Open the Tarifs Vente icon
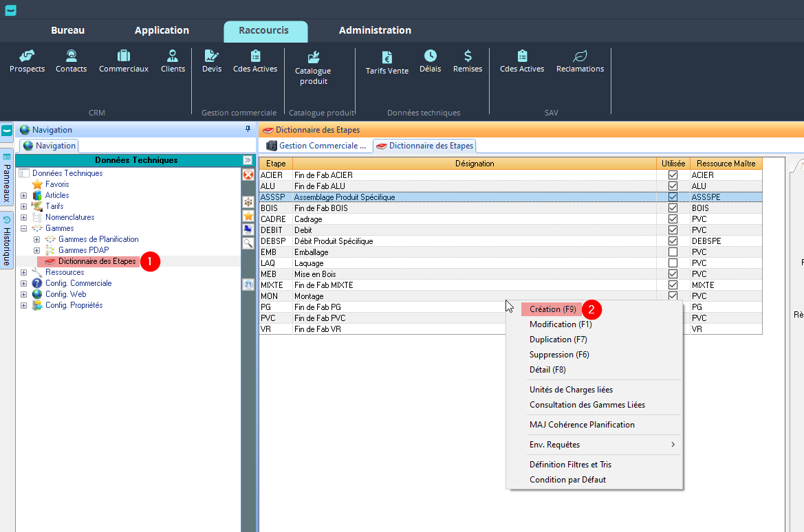The height and width of the screenshot is (532, 804). click(387, 62)
